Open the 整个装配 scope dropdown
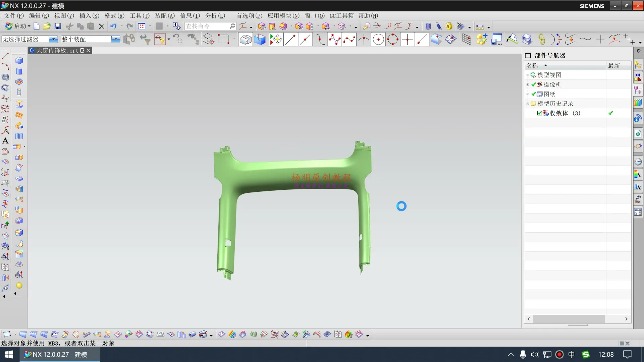Viewport: 644px width, 362px height. [115, 39]
